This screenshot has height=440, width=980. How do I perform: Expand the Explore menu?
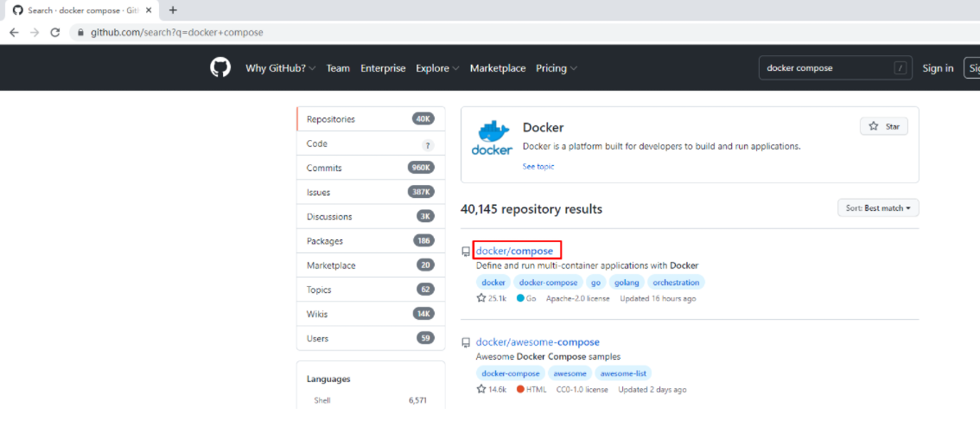(437, 68)
